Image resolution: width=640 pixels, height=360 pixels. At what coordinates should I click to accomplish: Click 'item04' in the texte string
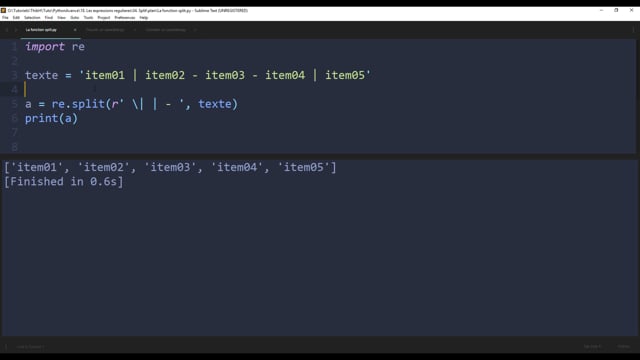click(x=285, y=75)
